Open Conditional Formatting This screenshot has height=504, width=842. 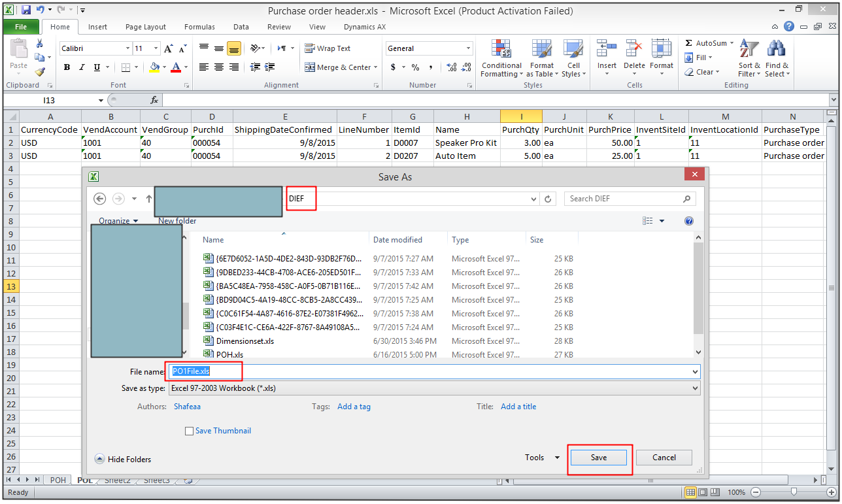click(x=501, y=59)
